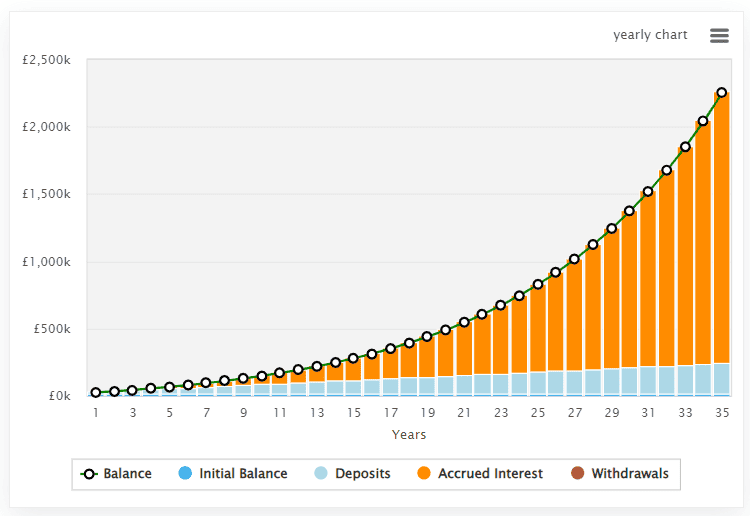Toggle the Balance series via its label
The width and height of the screenshot is (750, 516).
(127, 474)
